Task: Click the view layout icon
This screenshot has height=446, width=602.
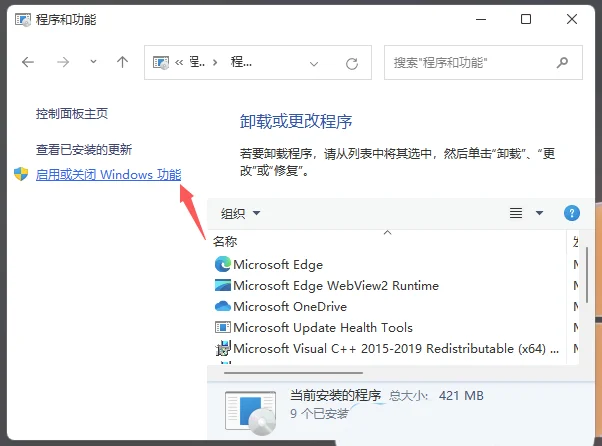Action: click(516, 213)
